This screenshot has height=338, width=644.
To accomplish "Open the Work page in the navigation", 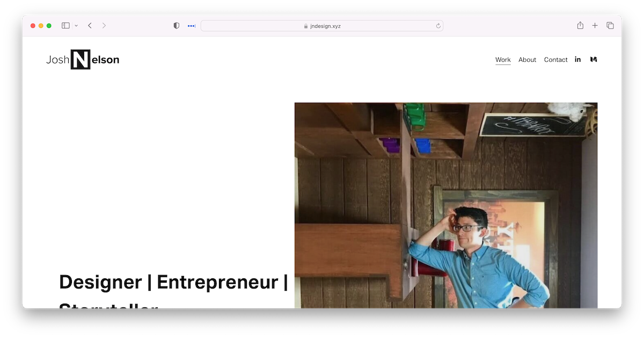I will point(503,60).
